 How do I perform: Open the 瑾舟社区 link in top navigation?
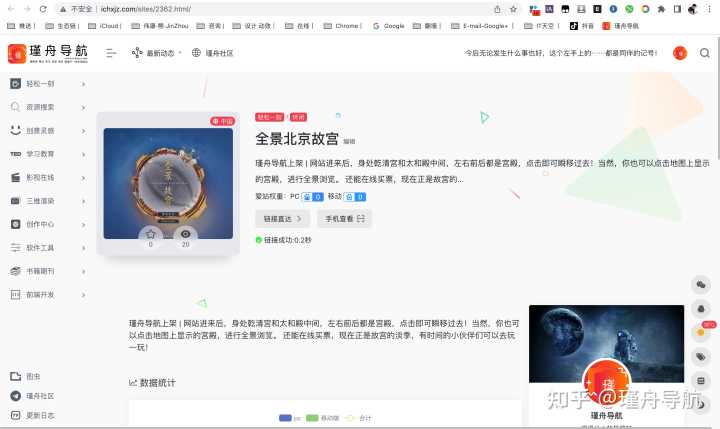coord(213,53)
